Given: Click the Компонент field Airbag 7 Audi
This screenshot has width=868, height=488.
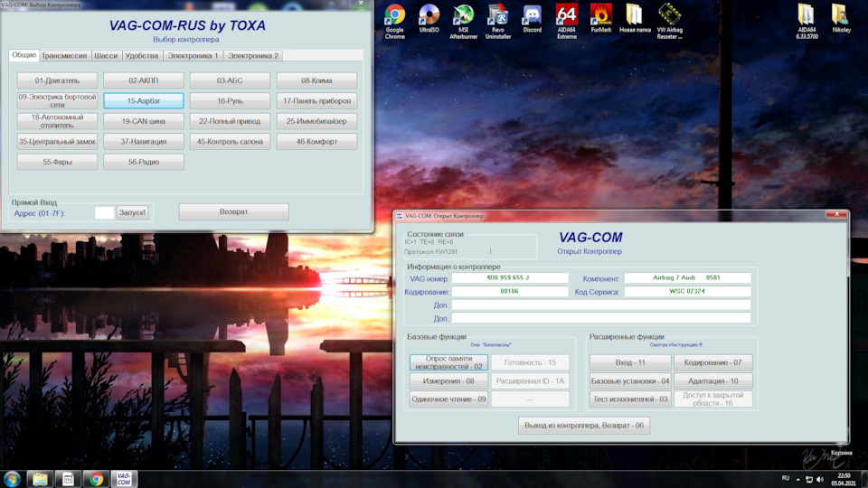Looking at the screenshot, I should 687,277.
